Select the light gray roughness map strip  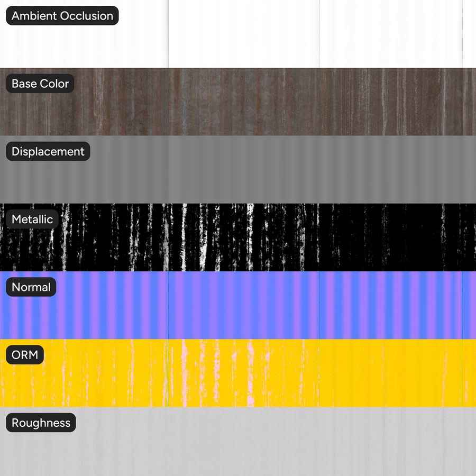tap(238, 442)
